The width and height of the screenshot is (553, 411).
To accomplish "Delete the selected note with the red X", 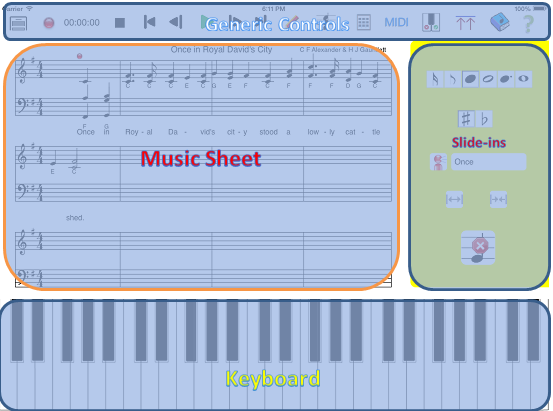I will [478, 248].
